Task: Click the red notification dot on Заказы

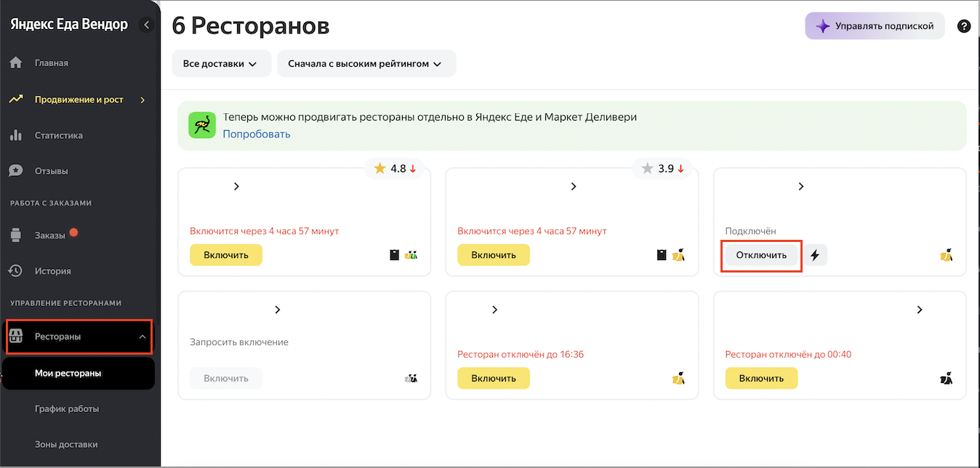Action: tap(73, 234)
